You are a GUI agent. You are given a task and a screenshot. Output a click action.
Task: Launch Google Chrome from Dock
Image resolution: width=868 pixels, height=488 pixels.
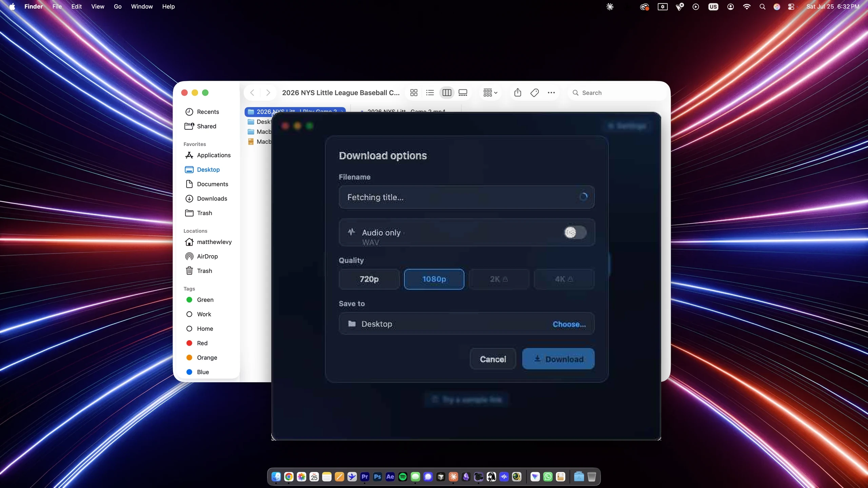pos(289,477)
